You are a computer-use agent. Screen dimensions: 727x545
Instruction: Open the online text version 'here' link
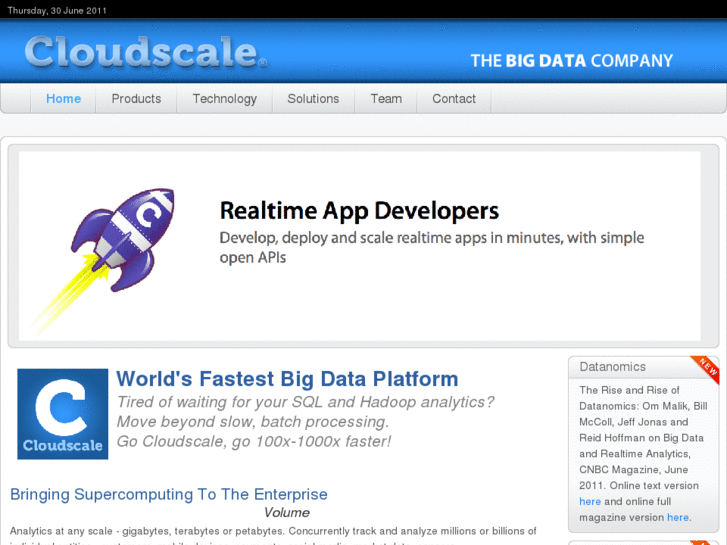coord(590,501)
